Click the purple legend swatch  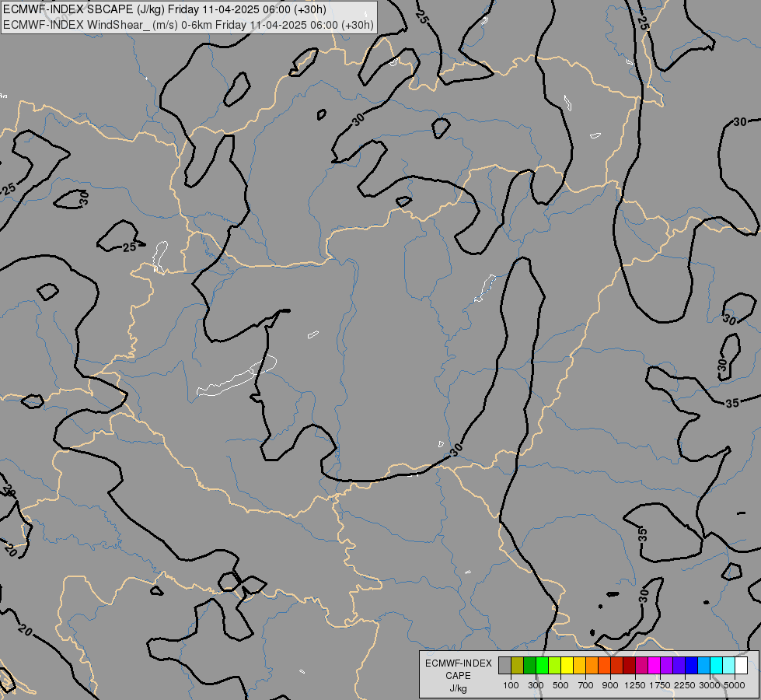point(666,665)
